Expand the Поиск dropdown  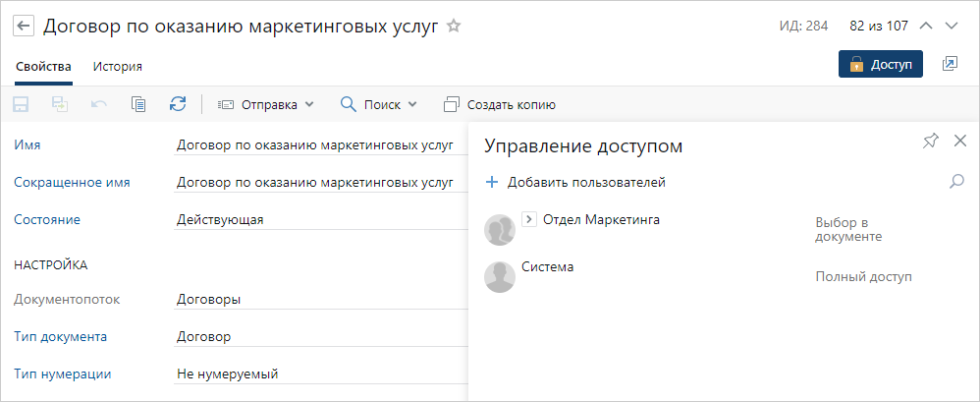(379, 104)
